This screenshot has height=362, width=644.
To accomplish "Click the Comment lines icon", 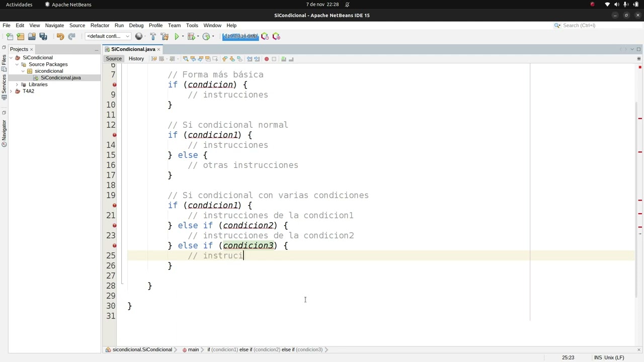I will (284, 59).
